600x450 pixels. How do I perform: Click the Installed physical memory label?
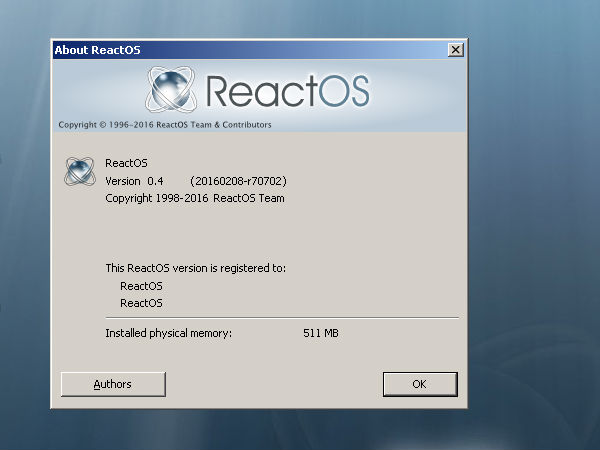tap(168, 333)
